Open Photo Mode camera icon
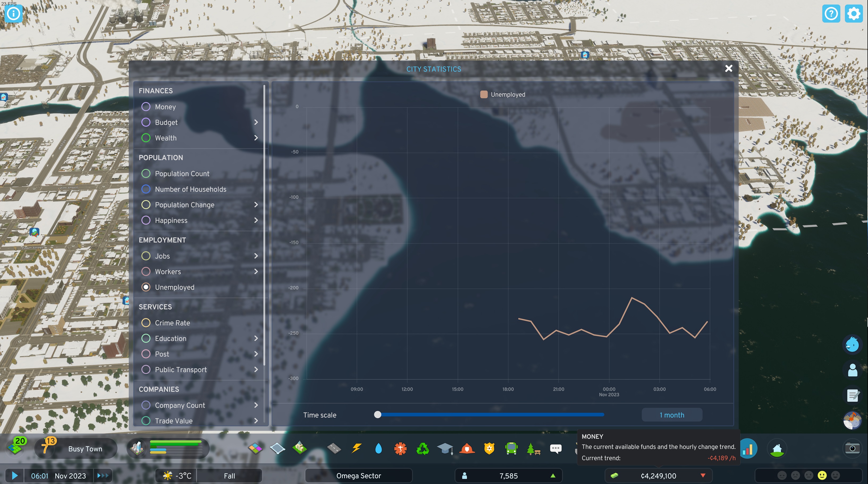This screenshot has height=484, width=868. click(852, 448)
